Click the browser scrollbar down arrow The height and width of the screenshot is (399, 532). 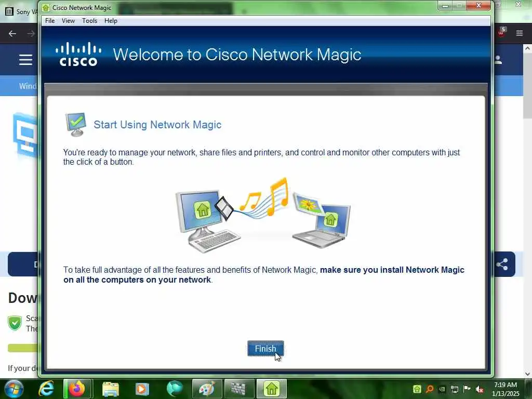527,374
